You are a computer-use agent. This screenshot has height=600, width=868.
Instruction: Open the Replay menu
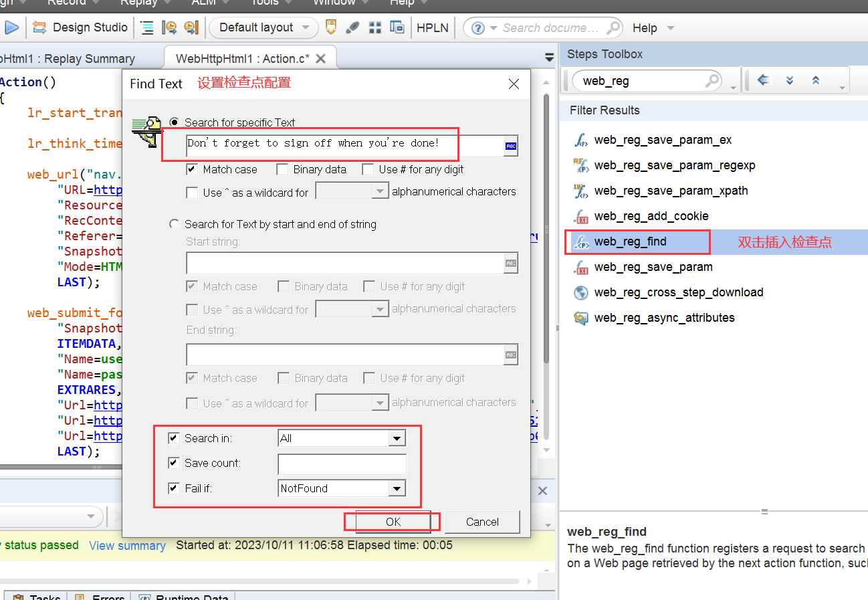[x=138, y=2]
